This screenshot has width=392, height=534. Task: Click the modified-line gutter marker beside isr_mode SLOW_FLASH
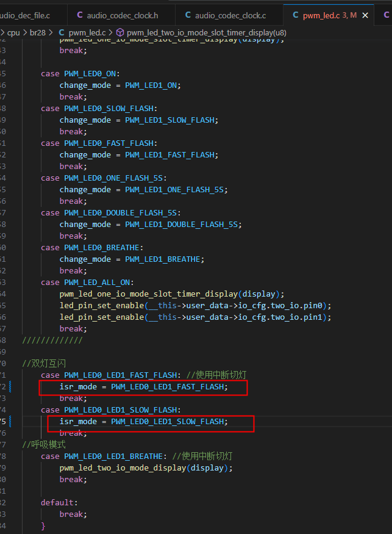[10, 421]
